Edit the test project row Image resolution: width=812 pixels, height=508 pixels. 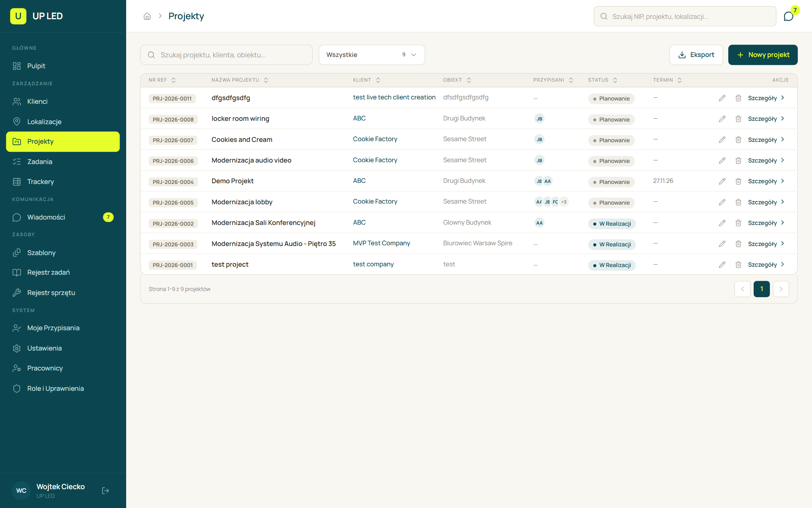coord(722,265)
